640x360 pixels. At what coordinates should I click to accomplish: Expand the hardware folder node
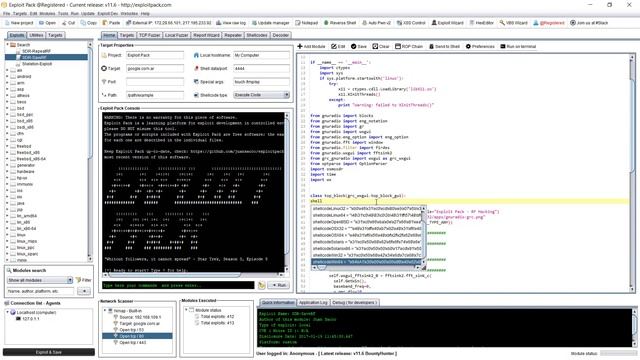click(x=7, y=171)
